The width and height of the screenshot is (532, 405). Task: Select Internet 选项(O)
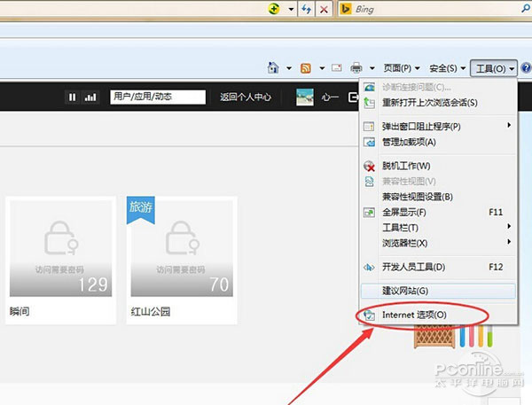click(438, 315)
